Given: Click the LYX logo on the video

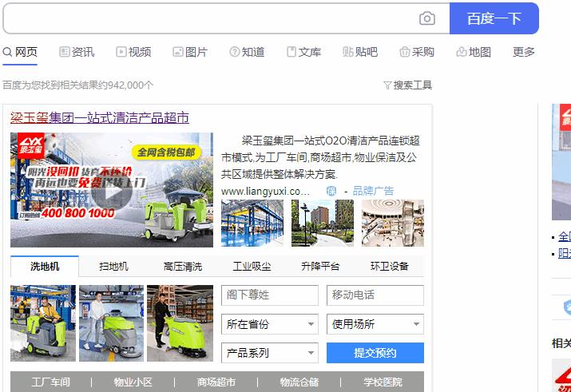Looking at the screenshot, I should tap(31, 145).
